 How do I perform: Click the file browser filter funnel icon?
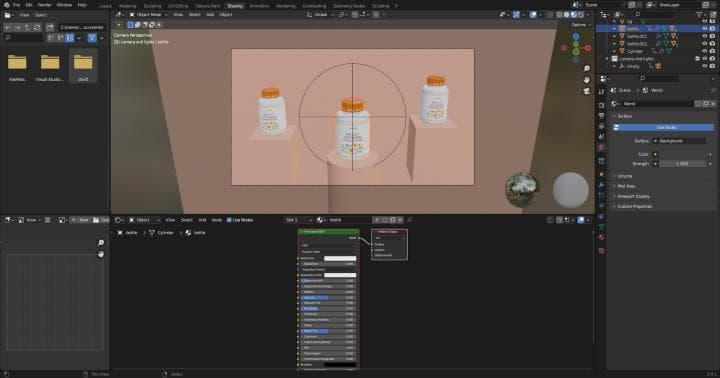pos(92,38)
